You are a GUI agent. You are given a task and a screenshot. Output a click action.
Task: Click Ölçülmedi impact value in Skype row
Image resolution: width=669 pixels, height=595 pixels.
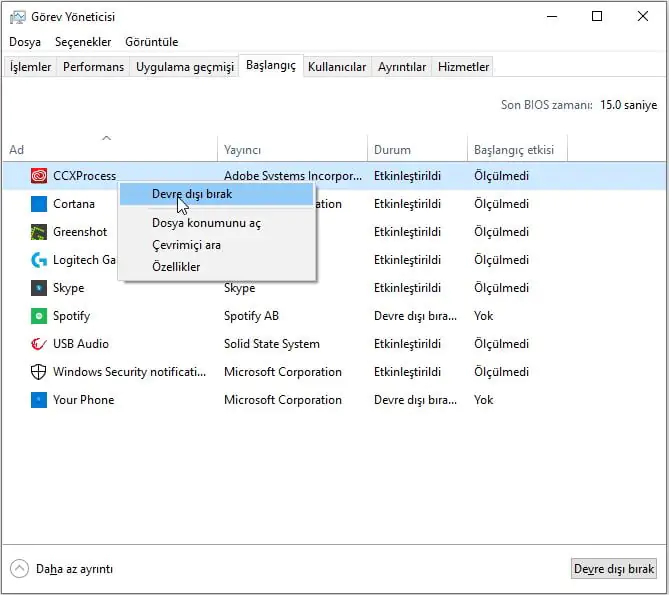coord(501,288)
